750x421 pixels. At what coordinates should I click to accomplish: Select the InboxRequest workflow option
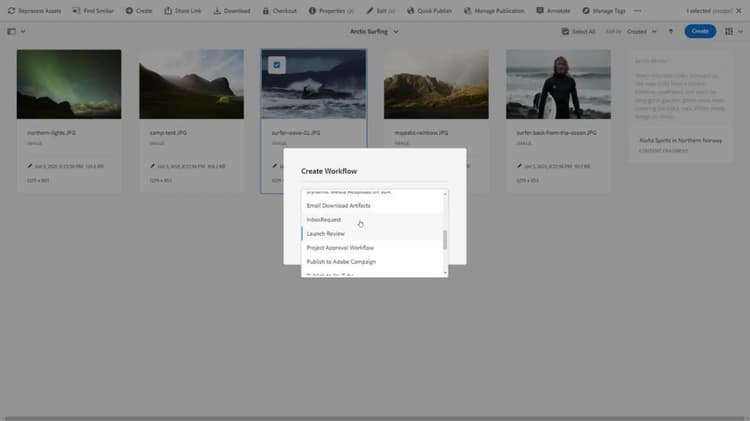tap(372, 220)
